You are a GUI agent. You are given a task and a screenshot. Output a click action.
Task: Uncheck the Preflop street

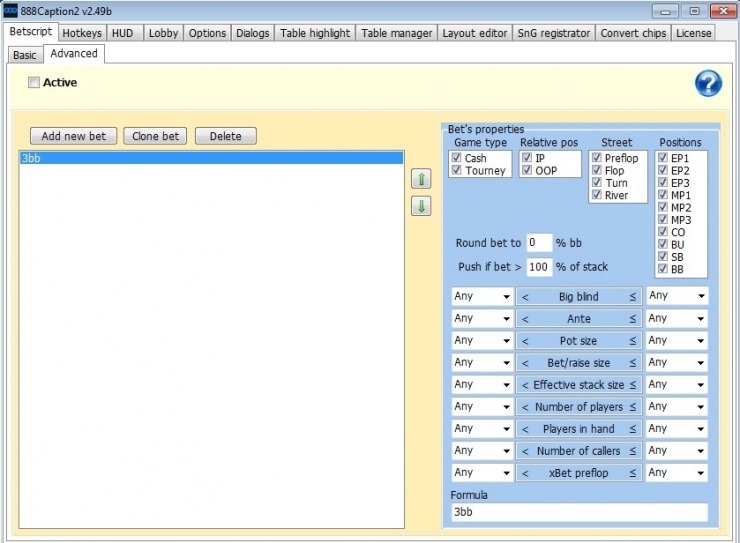pos(597,158)
